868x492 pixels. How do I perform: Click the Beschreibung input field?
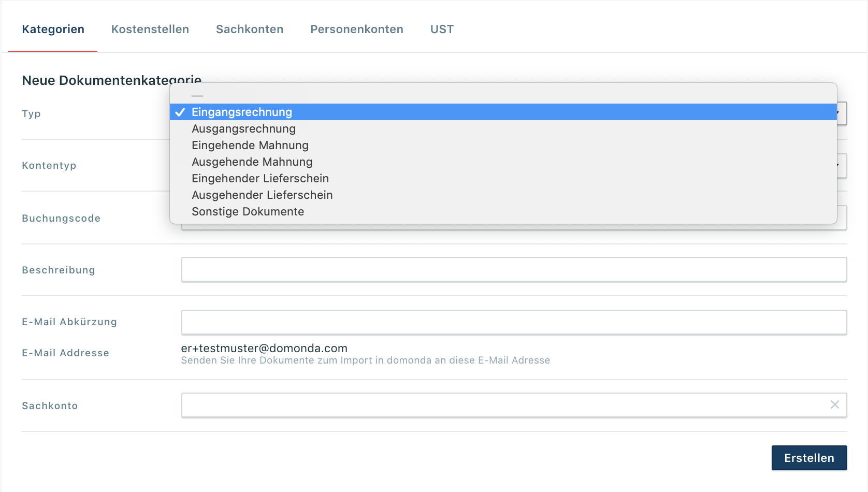[513, 269]
